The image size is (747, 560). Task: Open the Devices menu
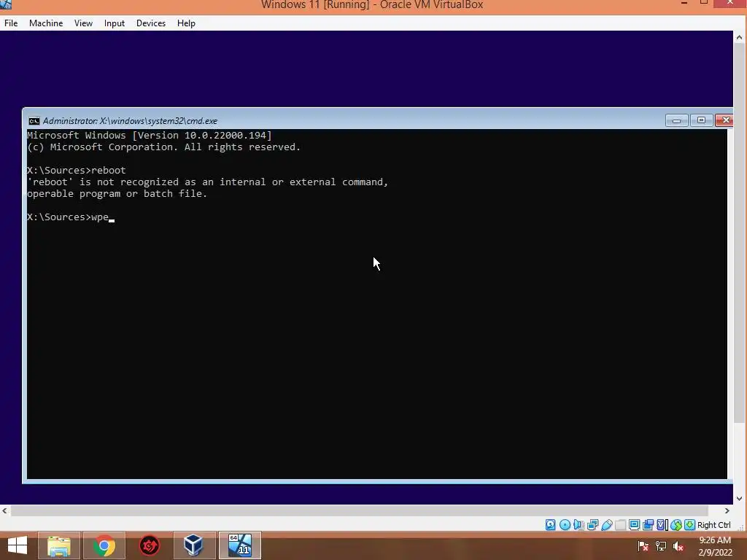(151, 23)
